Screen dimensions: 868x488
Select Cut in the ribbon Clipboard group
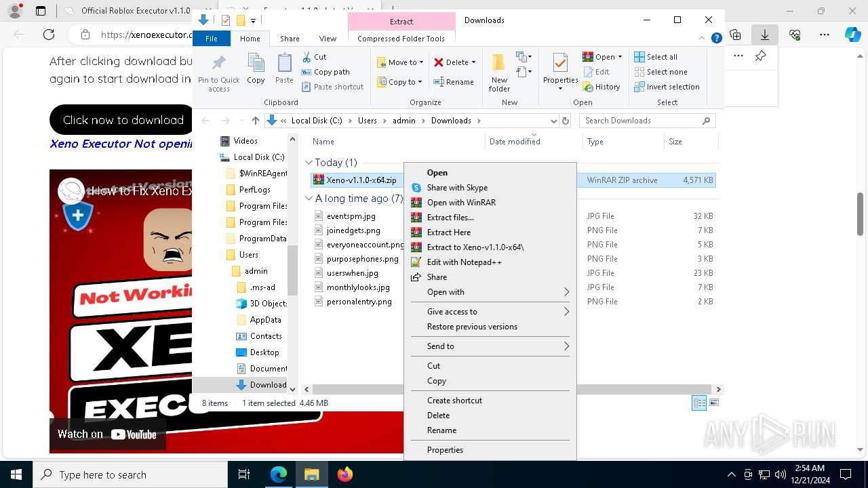click(314, 57)
